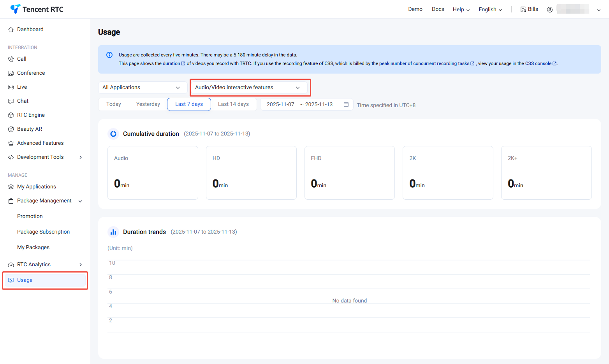Image resolution: width=609 pixels, height=364 pixels.
Task: Select the Last 14 days range
Action: click(x=233, y=104)
